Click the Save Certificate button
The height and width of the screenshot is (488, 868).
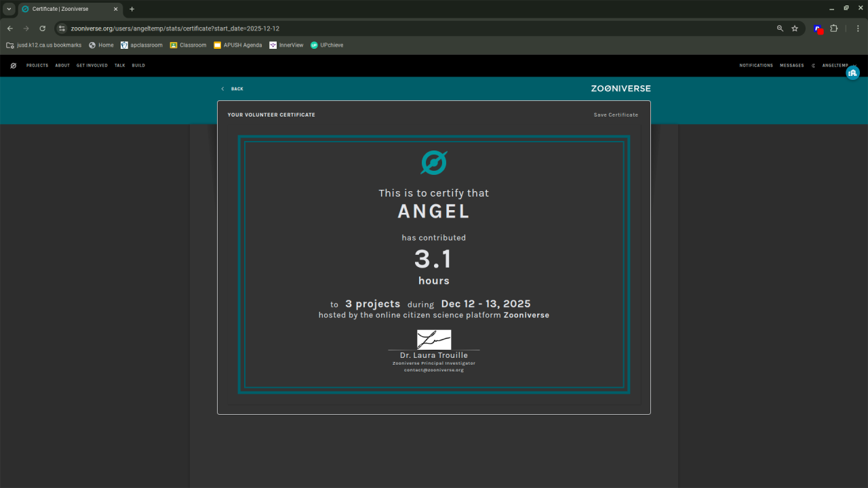tap(616, 115)
